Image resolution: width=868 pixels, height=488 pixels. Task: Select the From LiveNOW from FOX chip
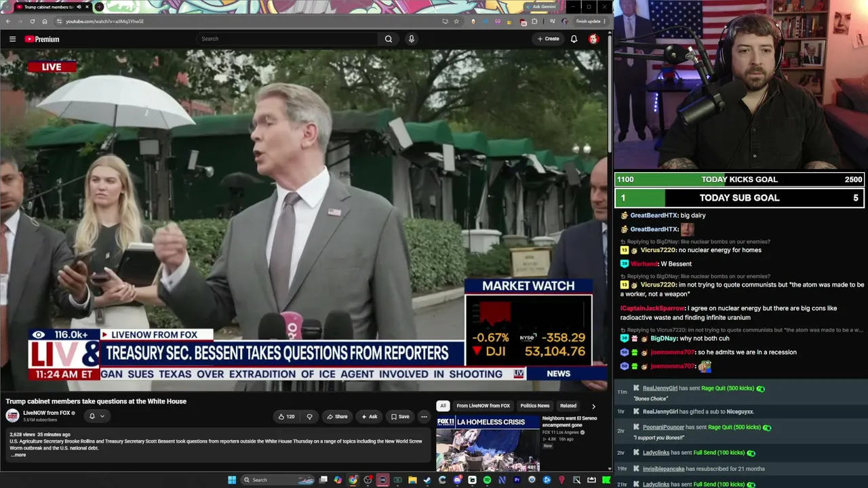point(483,406)
